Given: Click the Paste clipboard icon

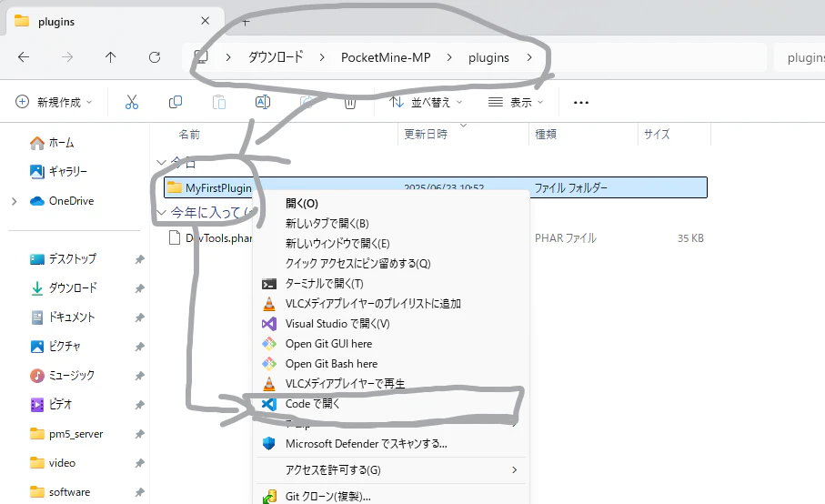Looking at the screenshot, I should [x=219, y=102].
